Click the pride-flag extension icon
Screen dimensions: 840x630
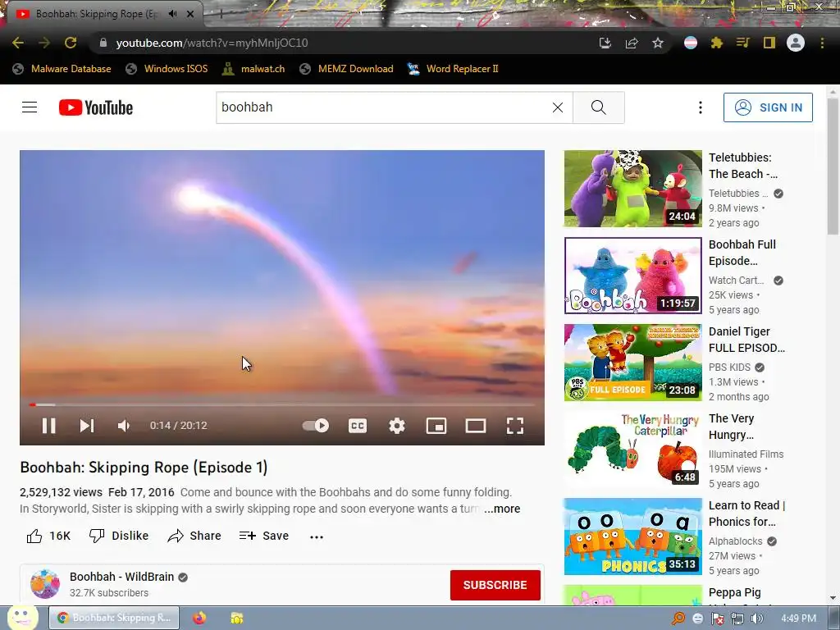(x=691, y=43)
